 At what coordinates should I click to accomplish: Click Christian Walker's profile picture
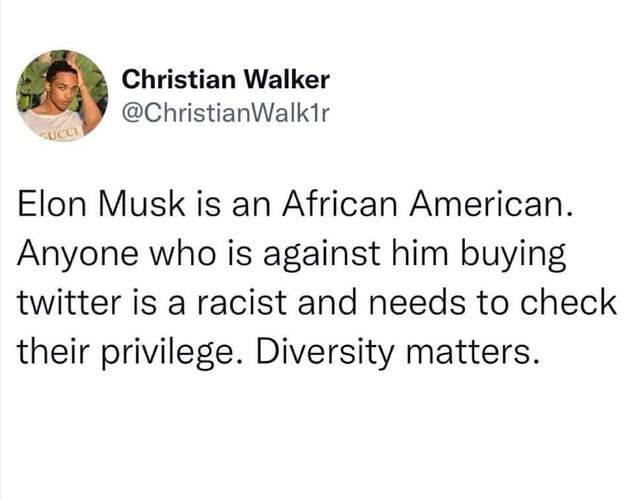[62, 92]
